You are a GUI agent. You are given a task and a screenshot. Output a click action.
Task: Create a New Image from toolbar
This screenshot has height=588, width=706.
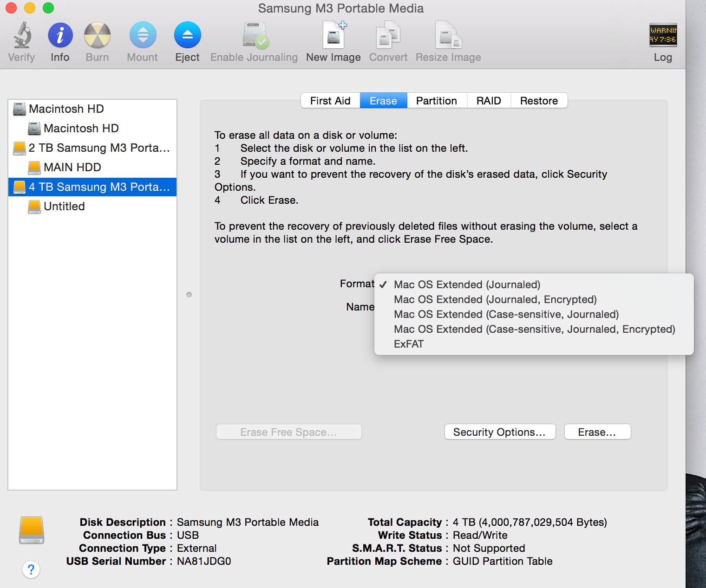pos(334,35)
